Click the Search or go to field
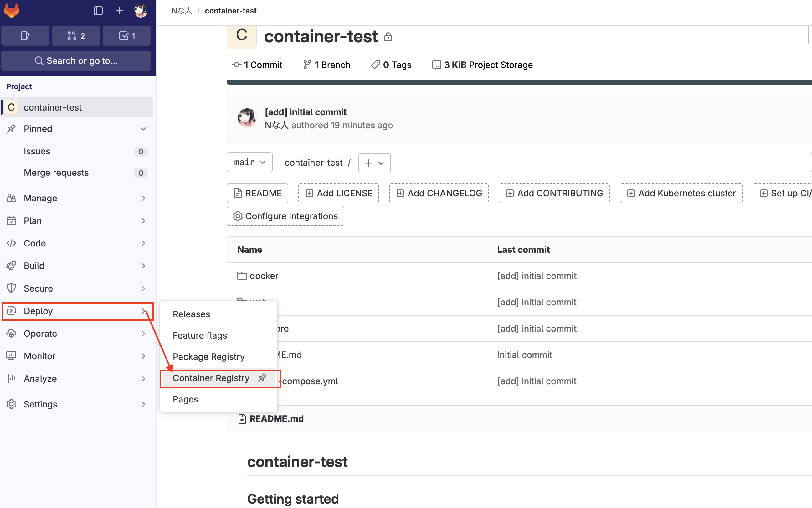 [x=76, y=61]
